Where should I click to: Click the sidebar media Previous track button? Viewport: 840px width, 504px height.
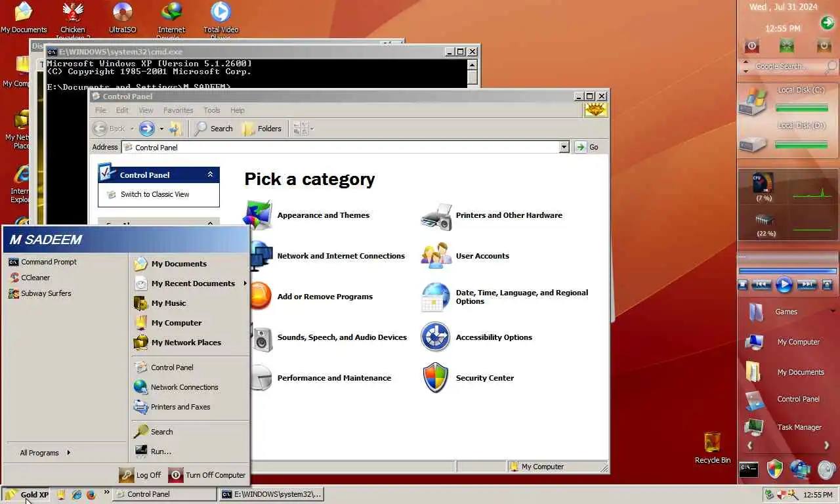tap(761, 284)
